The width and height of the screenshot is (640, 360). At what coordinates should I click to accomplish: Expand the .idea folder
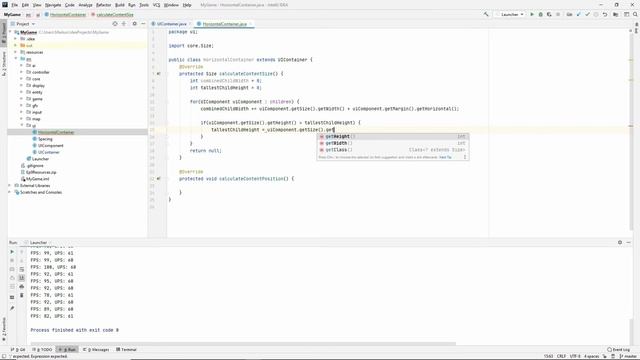(x=16, y=39)
